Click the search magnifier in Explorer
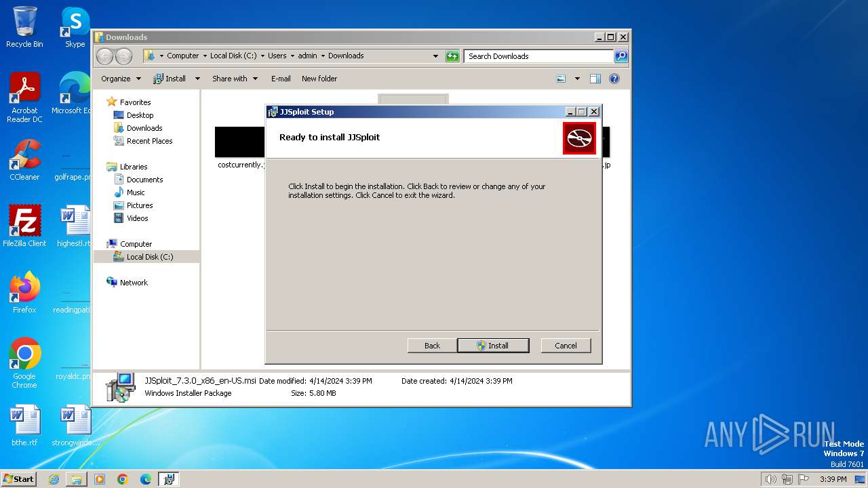The height and width of the screenshot is (488, 868). click(x=620, y=56)
